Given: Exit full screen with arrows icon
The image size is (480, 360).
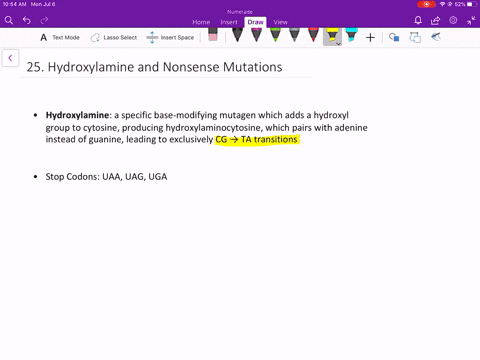Looking at the screenshot, I should coord(471,21).
